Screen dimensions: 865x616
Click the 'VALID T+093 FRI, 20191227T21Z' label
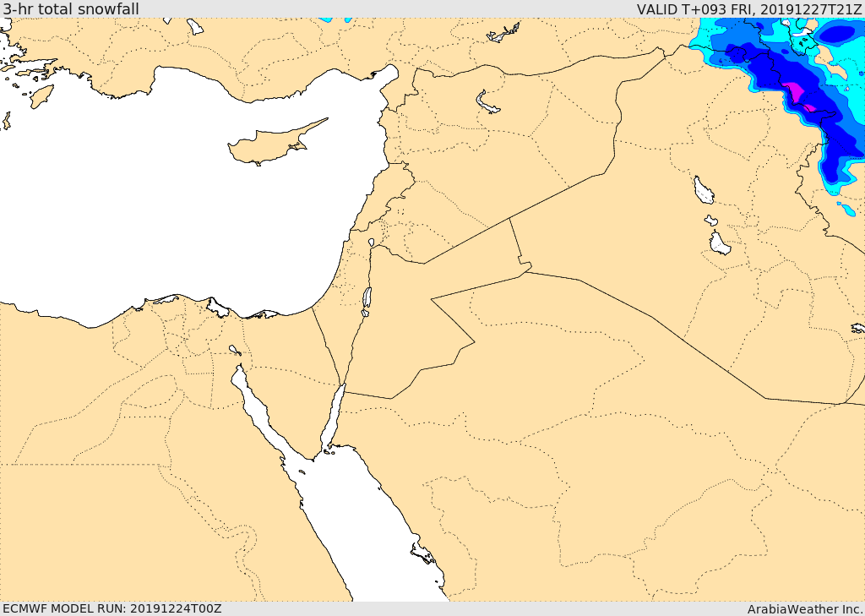click(x=749, y=8)
